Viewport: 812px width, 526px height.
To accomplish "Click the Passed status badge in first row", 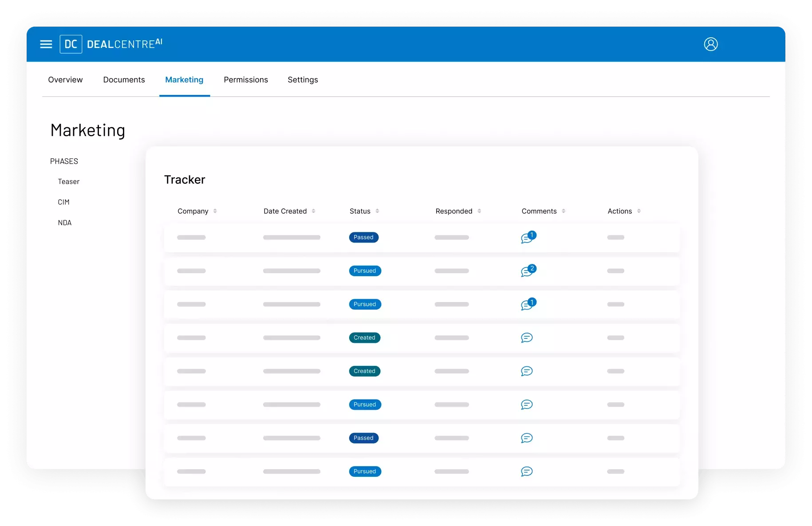I will pos(363,238).
